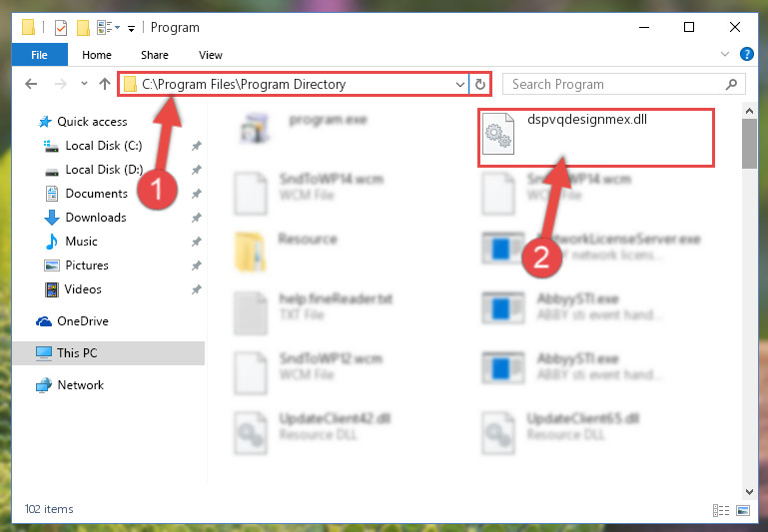
Task: Open the Help question mark icon
Action: click(x=746, y=54)
